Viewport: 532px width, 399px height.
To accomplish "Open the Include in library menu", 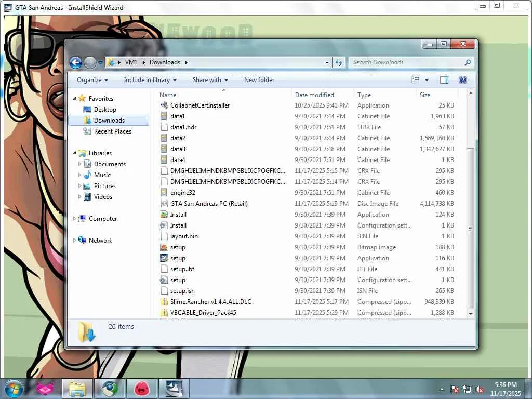I will [x=150, y=80].
